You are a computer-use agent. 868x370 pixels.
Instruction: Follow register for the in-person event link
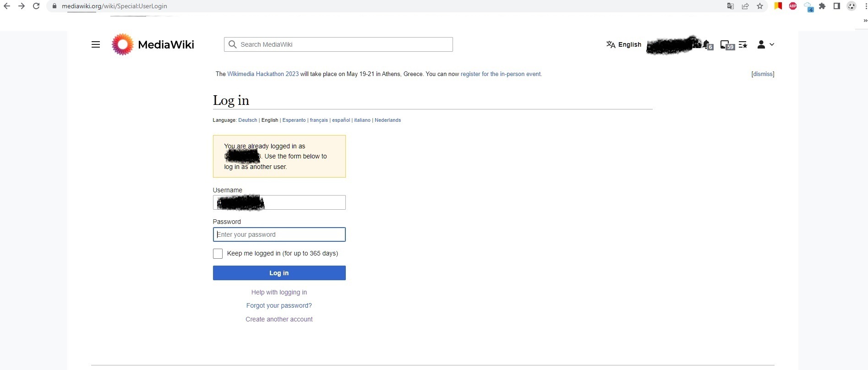pyautogui.click(x=501, y=74)
